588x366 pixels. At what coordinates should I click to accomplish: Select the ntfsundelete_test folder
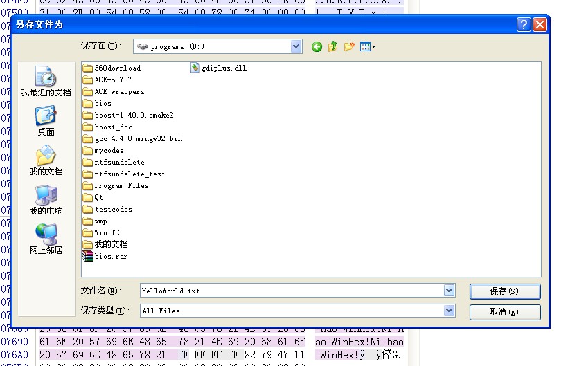124,174
